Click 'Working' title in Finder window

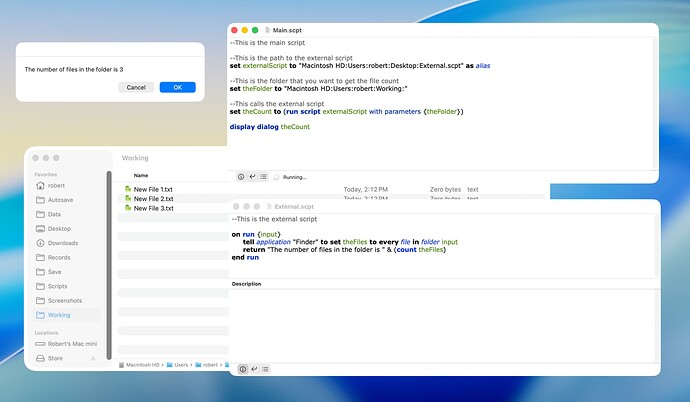click(135, 158)
